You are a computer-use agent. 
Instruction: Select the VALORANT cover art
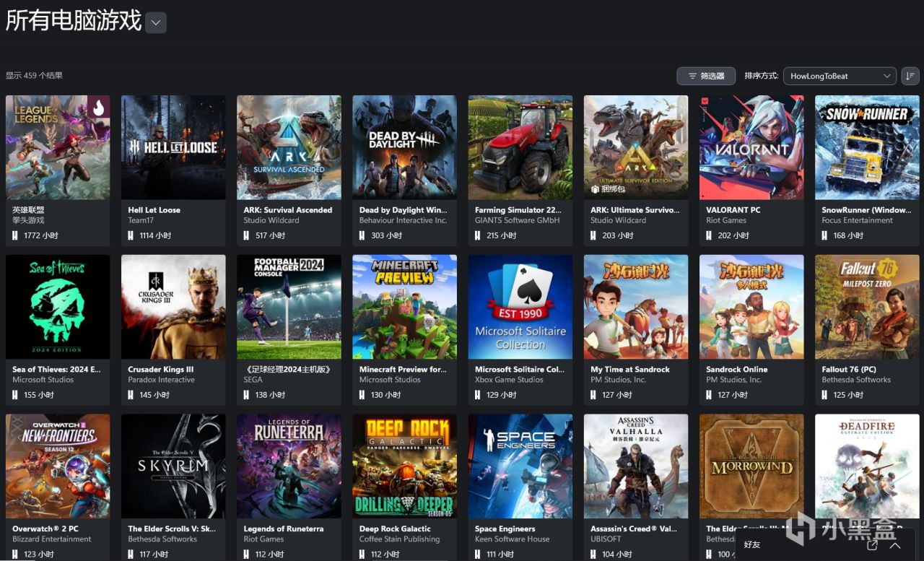point(751,147)
